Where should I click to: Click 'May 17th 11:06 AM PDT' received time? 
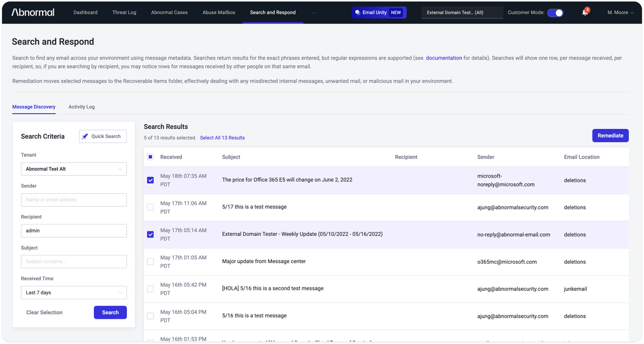tap(183, 207)
